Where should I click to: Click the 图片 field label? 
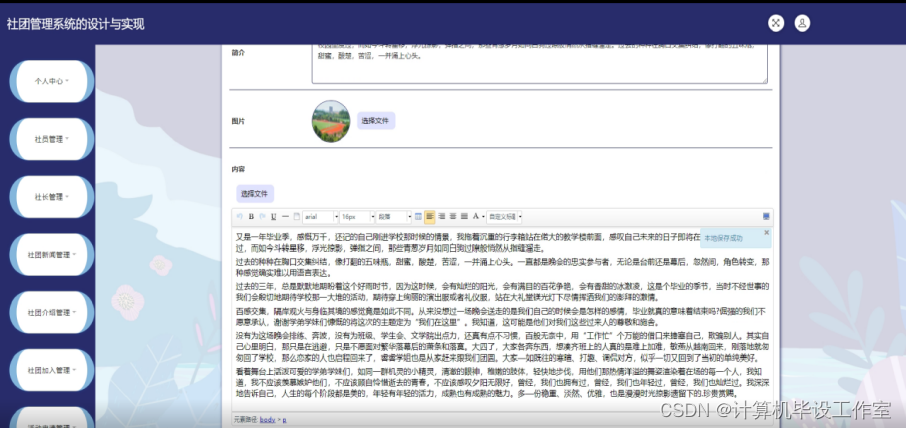click(x=238, y=121)
